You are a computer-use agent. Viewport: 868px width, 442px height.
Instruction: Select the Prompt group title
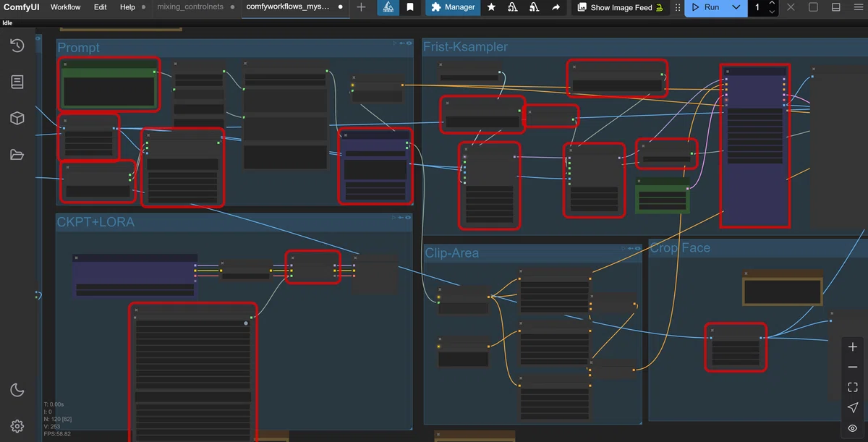(x=79, y=48)
